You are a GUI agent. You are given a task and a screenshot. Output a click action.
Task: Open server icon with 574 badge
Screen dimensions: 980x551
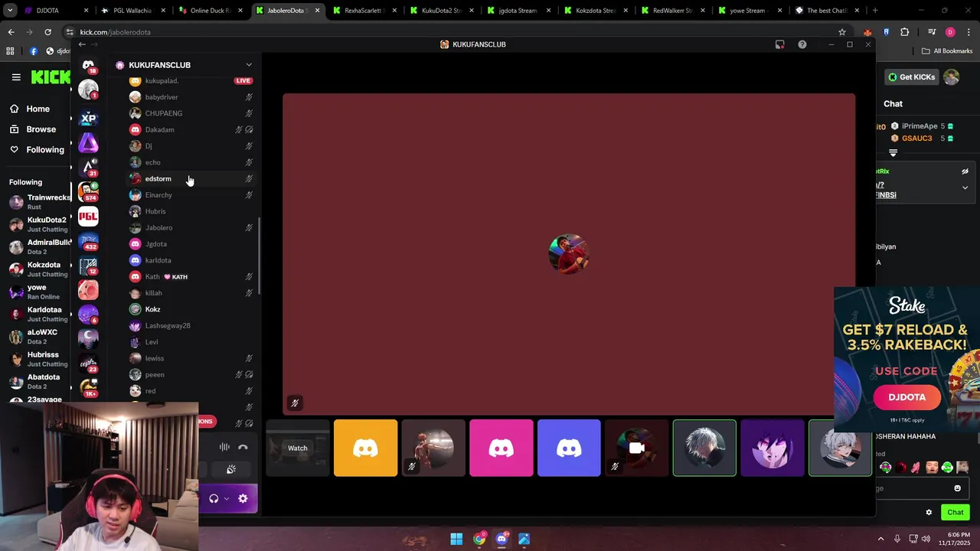pos(88,191)
